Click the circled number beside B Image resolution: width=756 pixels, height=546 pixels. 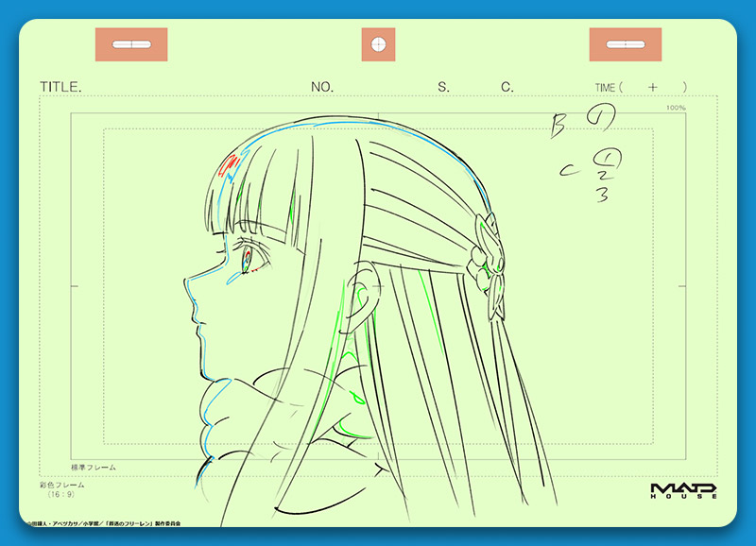pos(600,118)
